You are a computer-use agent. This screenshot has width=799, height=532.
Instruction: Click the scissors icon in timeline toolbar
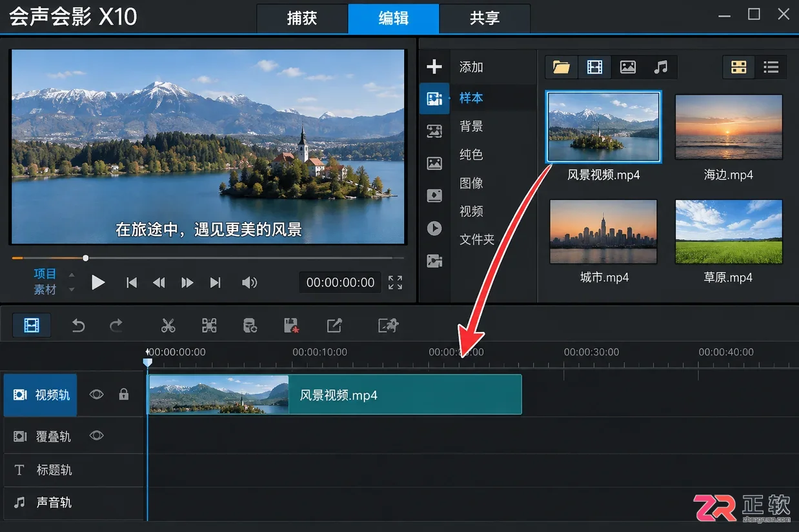point(168,326)
